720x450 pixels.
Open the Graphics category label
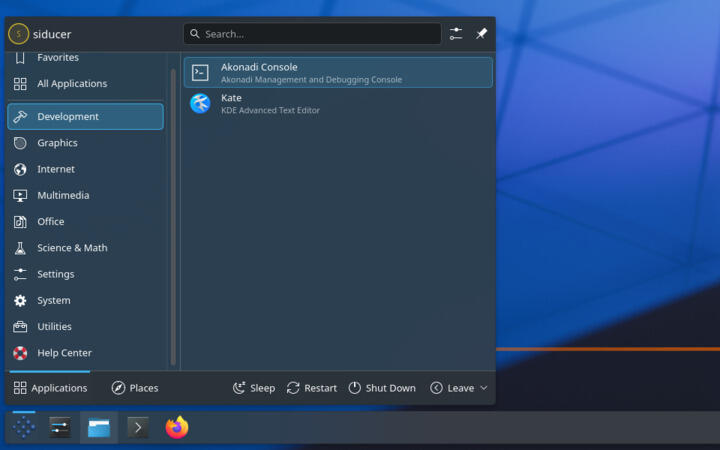point(57,143)
